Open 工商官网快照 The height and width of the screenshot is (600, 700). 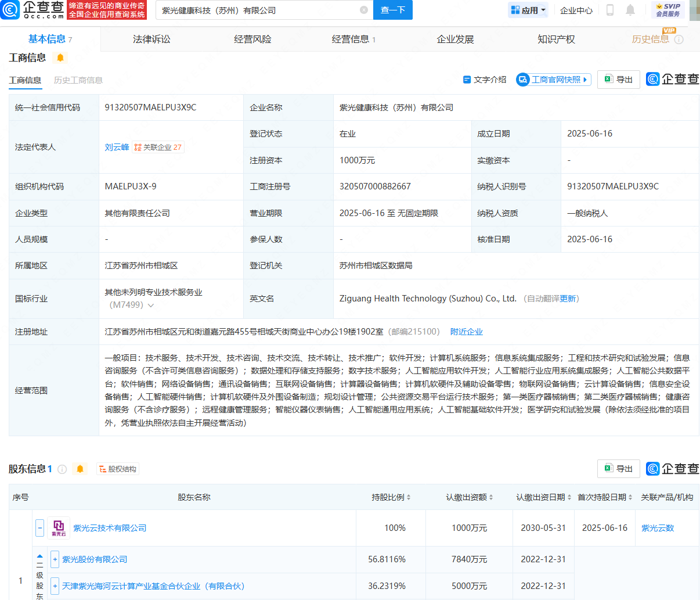[554, 80]
